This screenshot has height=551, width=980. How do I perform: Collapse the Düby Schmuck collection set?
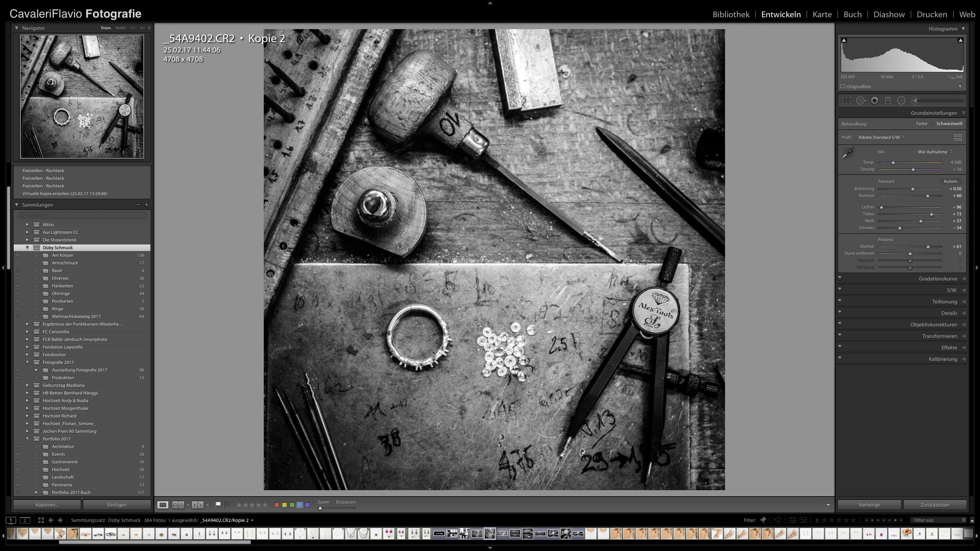point(27,248)
